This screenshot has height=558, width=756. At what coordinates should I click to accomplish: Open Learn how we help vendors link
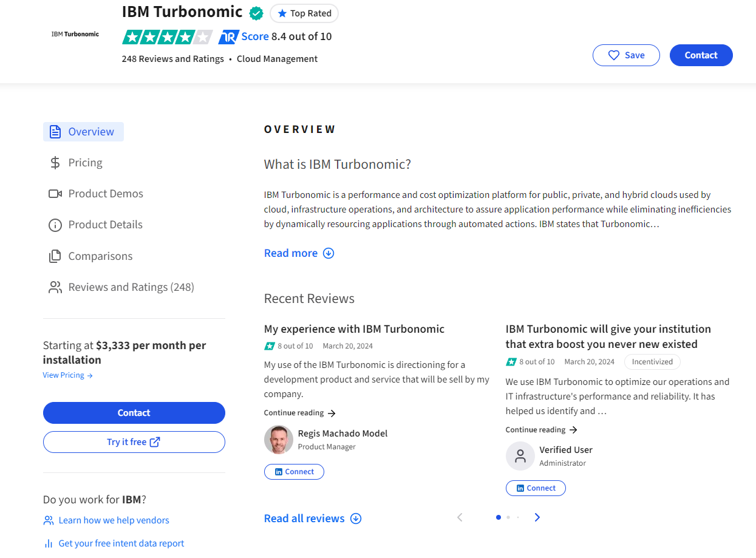click(x=114, y=520)
